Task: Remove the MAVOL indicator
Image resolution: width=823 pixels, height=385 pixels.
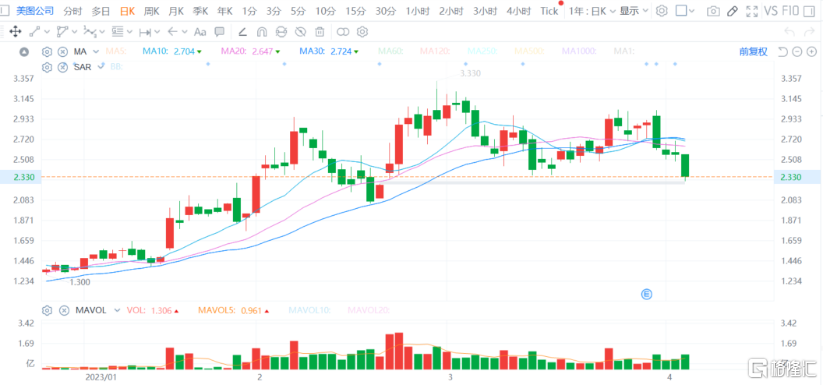Action: coord(64,311)
